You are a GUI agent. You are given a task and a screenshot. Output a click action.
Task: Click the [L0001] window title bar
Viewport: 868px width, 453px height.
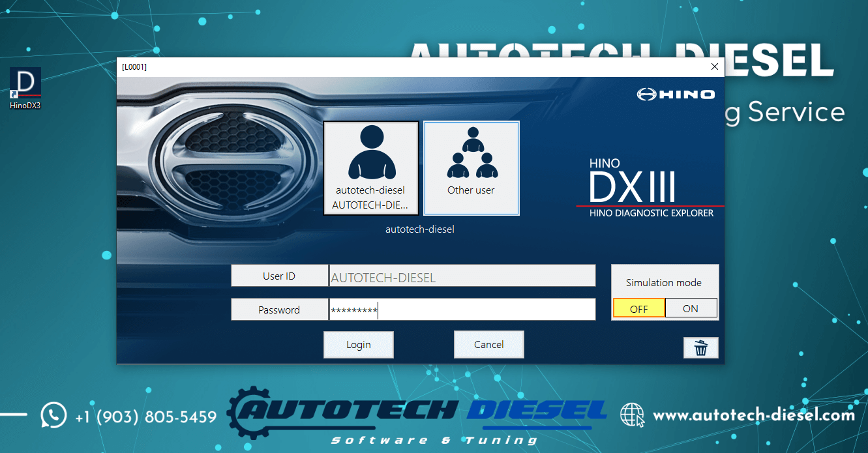(x=391, y=66)
